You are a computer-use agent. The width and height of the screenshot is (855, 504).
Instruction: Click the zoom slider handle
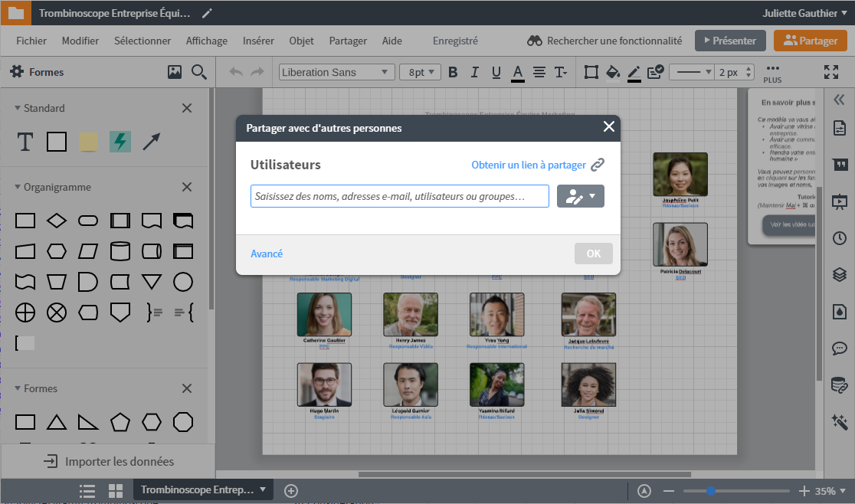pos(711,490)
